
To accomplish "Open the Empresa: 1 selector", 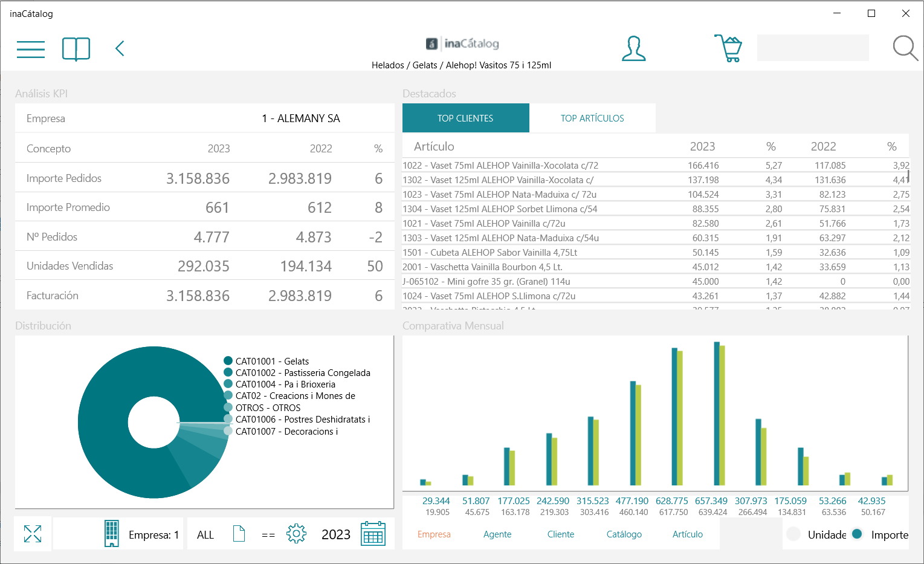I will pos(141,534).
